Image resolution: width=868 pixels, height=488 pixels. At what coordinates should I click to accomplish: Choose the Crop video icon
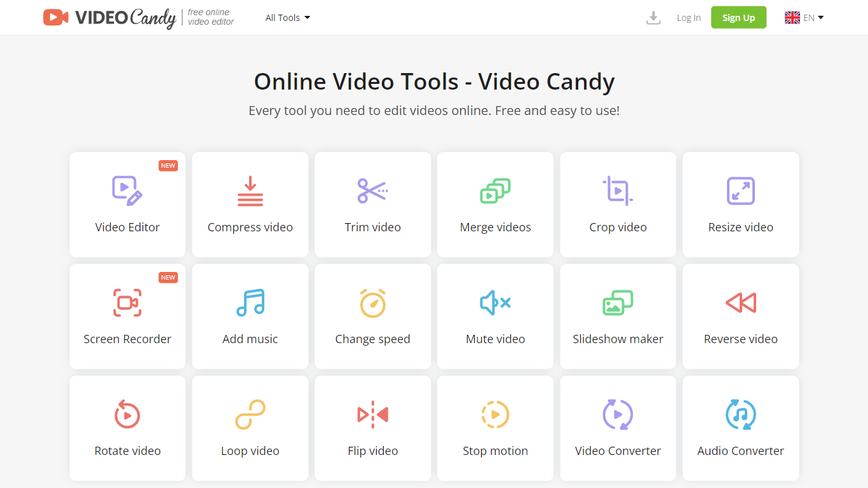(618, 191)
